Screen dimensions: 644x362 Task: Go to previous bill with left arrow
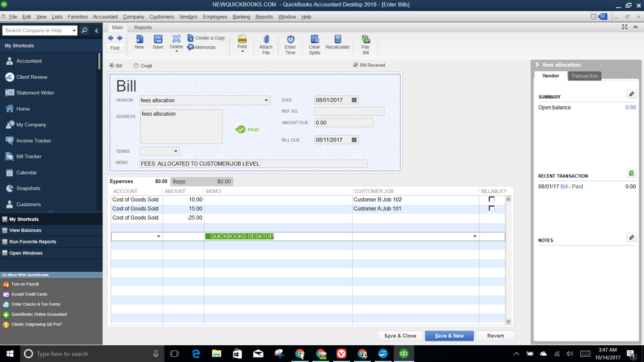[110, 38]
